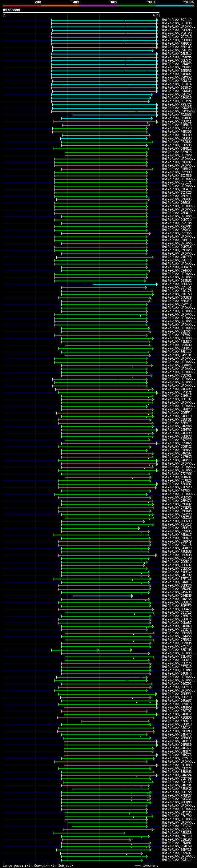
Task: Click the UniRef100_Q92365 hit name
Action: [177, 233]
